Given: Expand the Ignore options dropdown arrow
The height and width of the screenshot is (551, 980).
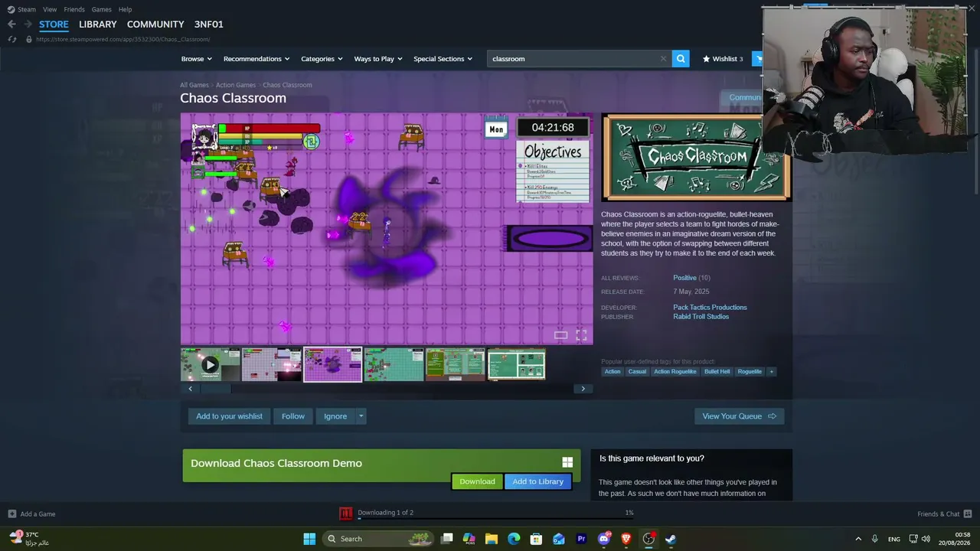Looking at the screenshot, I should (361, 416).
